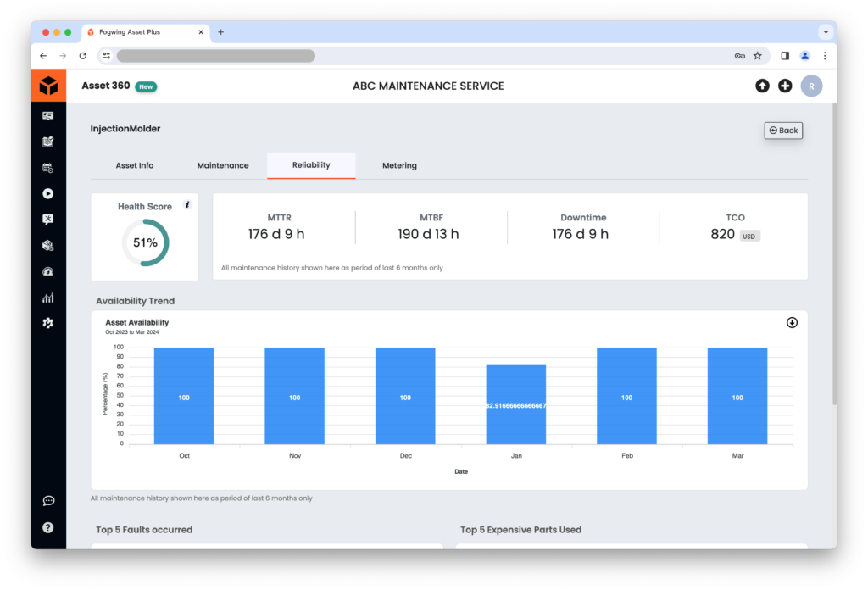
Task: Click the page vertical scrollbar
Action: [834, 254]
